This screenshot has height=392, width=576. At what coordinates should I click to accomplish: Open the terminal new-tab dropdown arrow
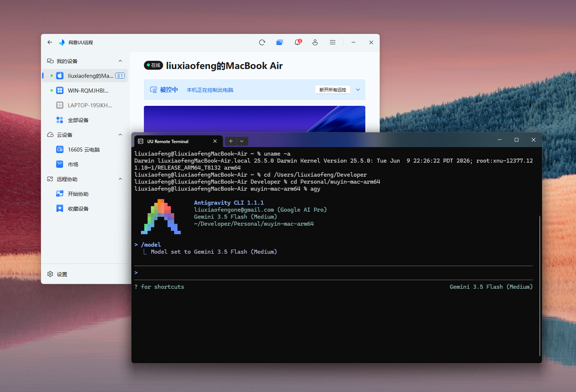(x=242, y=141)
